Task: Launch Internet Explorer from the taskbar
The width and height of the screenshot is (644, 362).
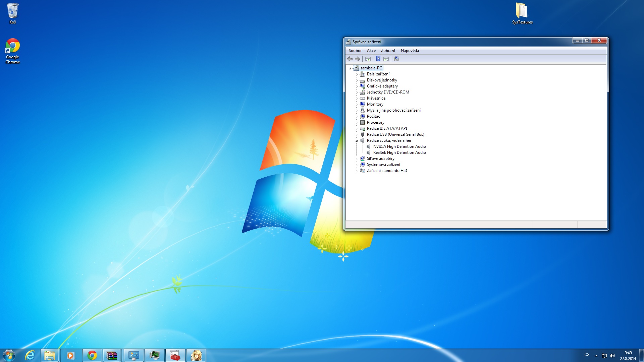Action: coord(30,355)
